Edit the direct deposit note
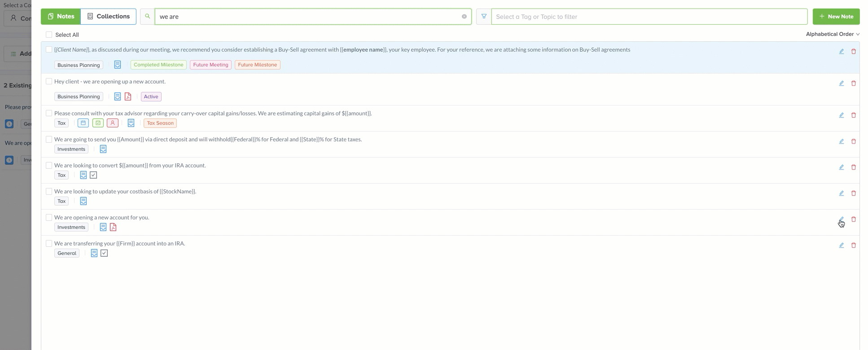The height and width of the screenshot is (350, 868). pyautogui.click(x=842, y=141)
